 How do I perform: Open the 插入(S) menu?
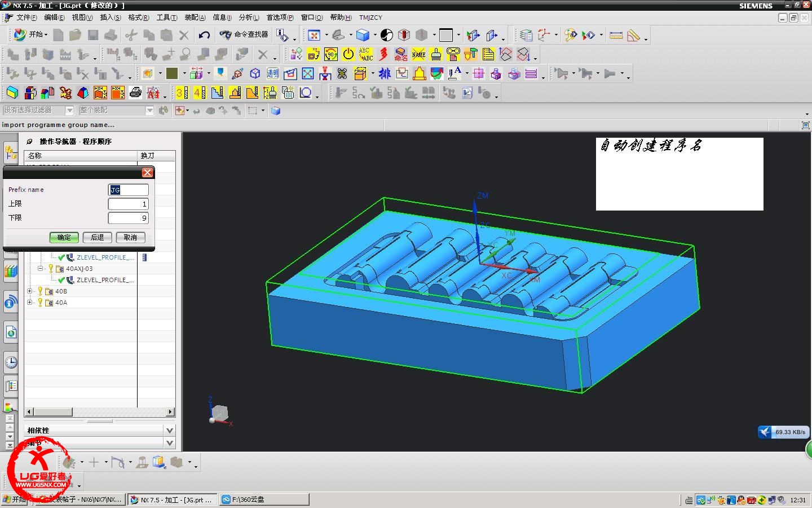point(111,17)
